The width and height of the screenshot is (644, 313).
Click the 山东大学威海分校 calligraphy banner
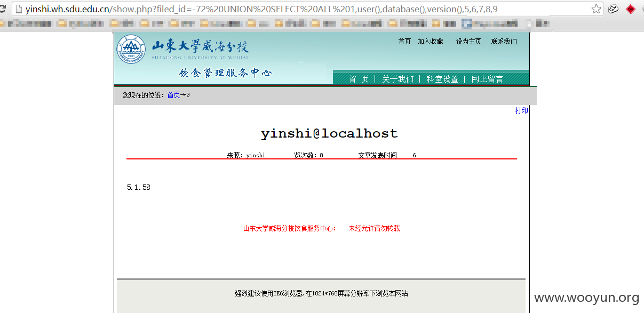[200, 46]
